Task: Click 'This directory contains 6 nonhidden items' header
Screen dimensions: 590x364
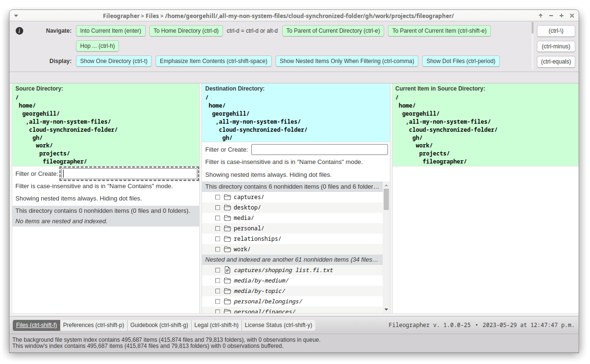Action: tap(292, 187)
